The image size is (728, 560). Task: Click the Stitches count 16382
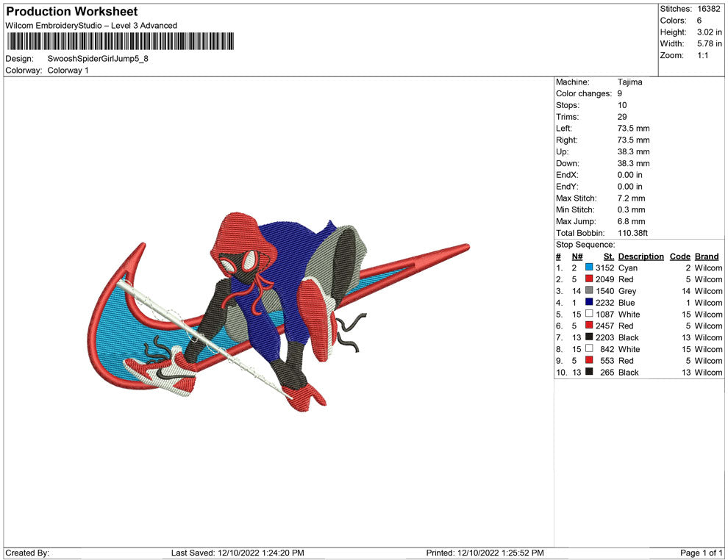(708, 9)
